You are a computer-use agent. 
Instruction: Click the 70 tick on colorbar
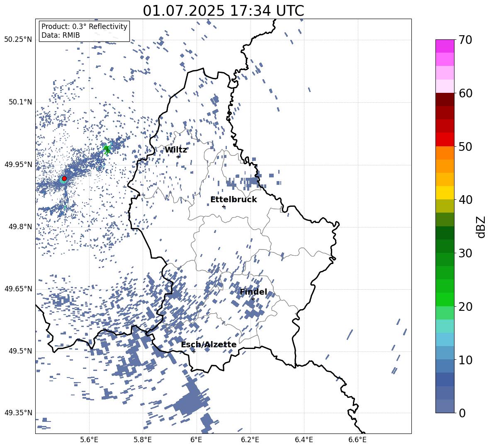(465, 40)
